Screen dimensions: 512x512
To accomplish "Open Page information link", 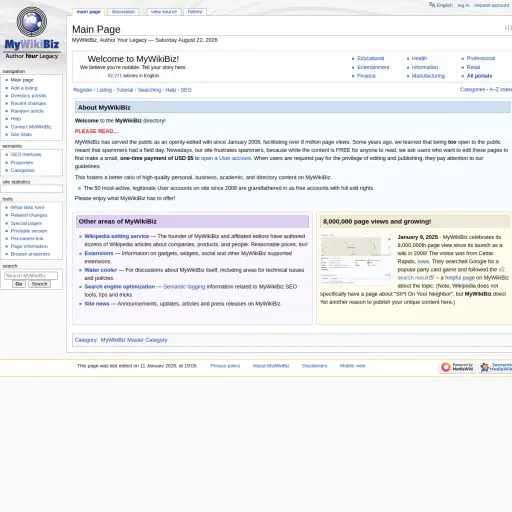I will (29, 246).
